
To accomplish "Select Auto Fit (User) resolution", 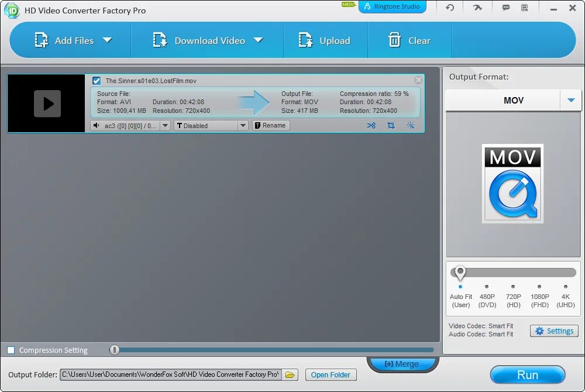I will click(x=461, y=301).
